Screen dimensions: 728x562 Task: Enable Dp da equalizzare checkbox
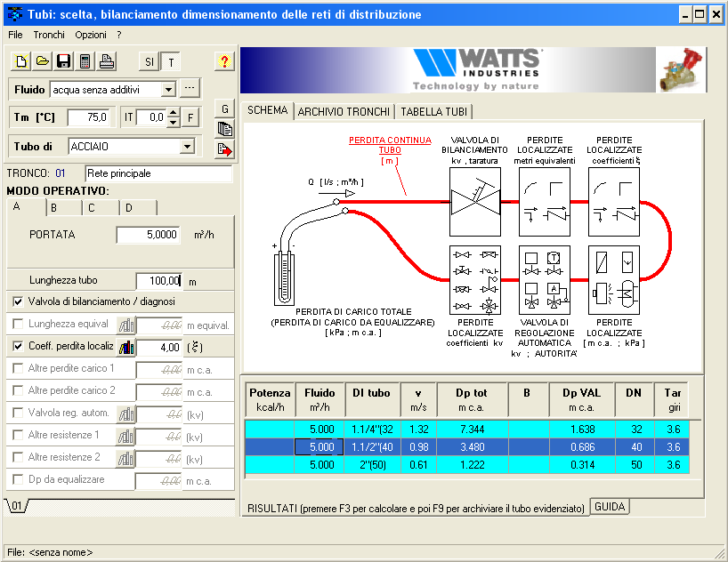[x=18, y=479]
